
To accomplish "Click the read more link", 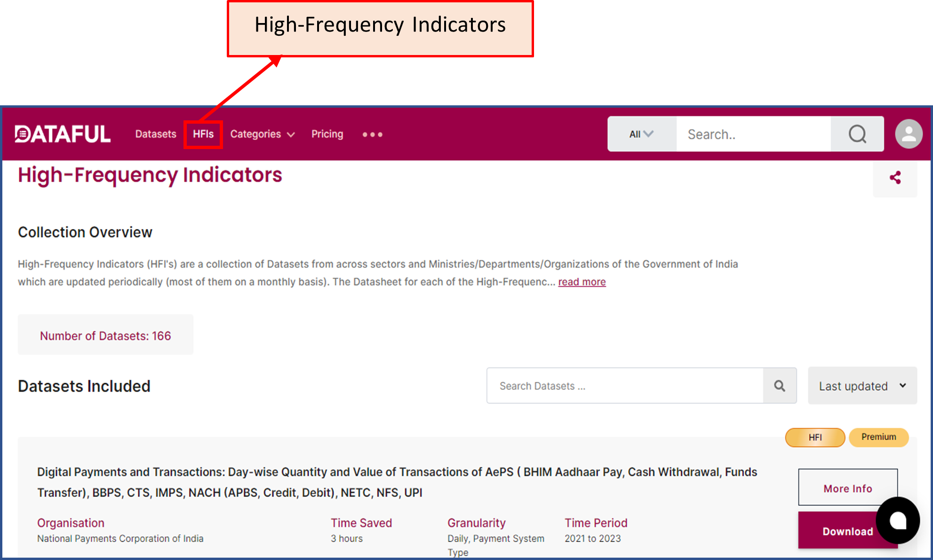I will click(582, 282).
